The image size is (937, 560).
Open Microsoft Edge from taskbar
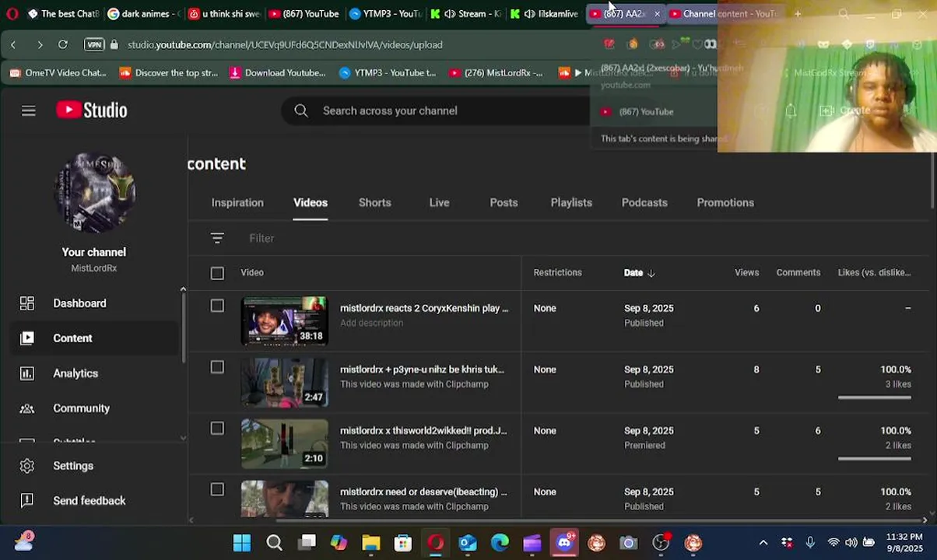coord(500,543)
